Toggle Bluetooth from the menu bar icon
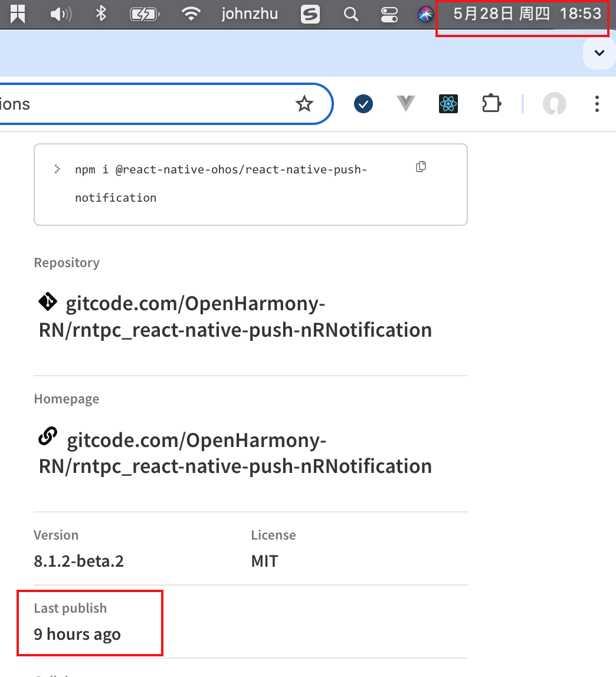Viewport: 616px width, 677px height. pos(101,14)
